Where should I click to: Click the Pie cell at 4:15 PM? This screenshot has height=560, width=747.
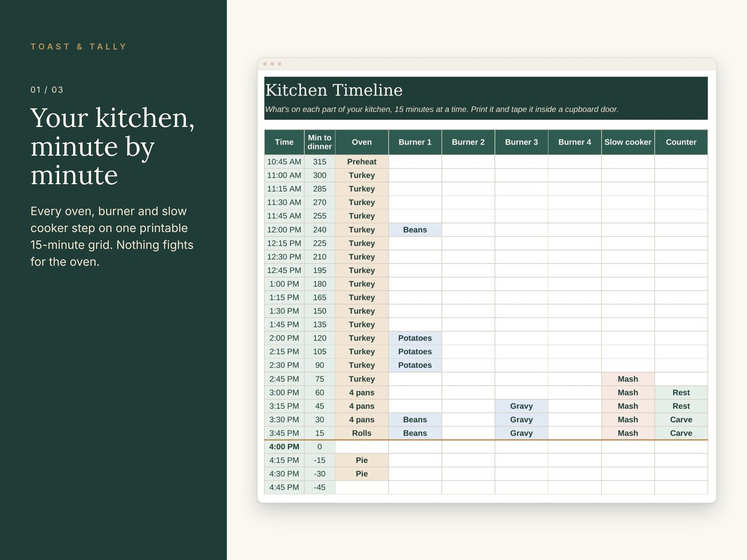(362, 460)
